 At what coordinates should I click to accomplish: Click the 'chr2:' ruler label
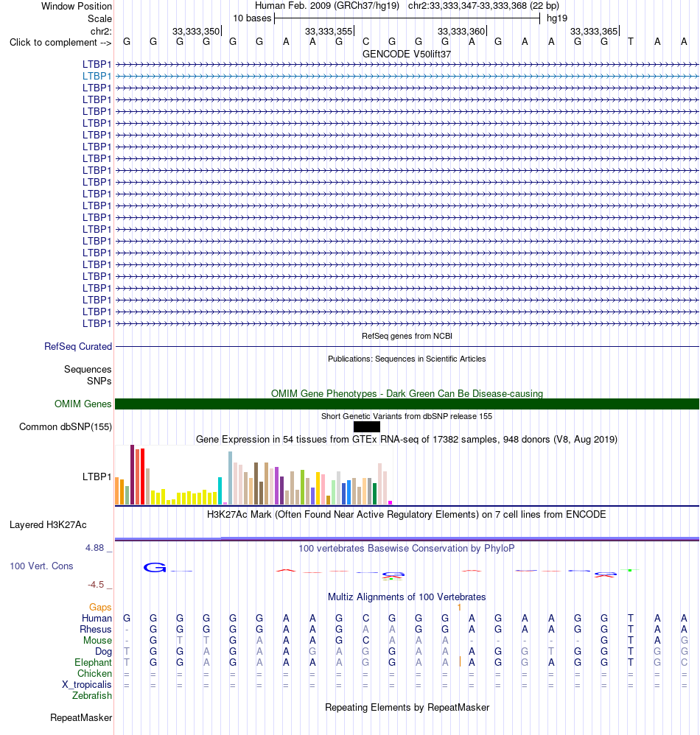(101, 32)
